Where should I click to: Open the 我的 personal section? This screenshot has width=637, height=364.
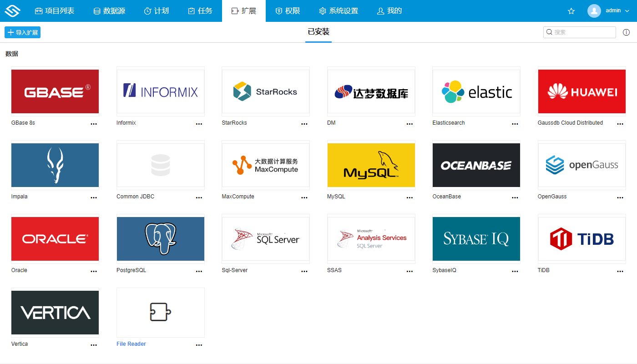(x=389, y=11)
